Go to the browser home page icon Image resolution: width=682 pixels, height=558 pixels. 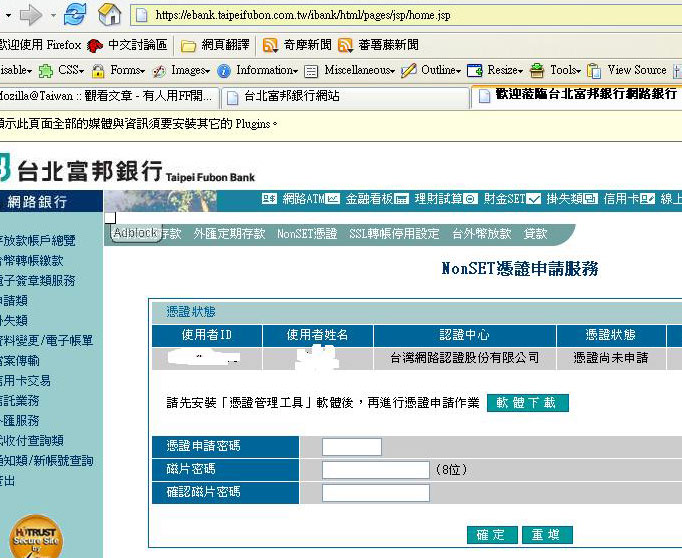(x=109, y=15)
